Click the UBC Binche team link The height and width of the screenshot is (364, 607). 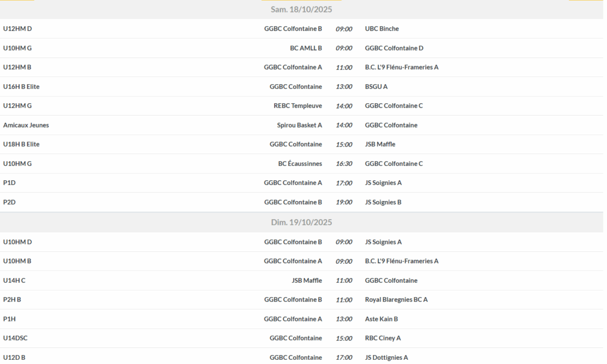[x=382, y=29]
